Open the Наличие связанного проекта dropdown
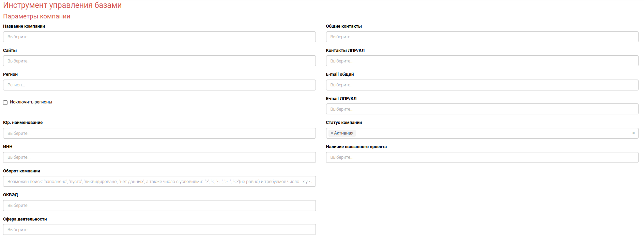644x240 pixels. pyautogui.click(x=482, y=157)
